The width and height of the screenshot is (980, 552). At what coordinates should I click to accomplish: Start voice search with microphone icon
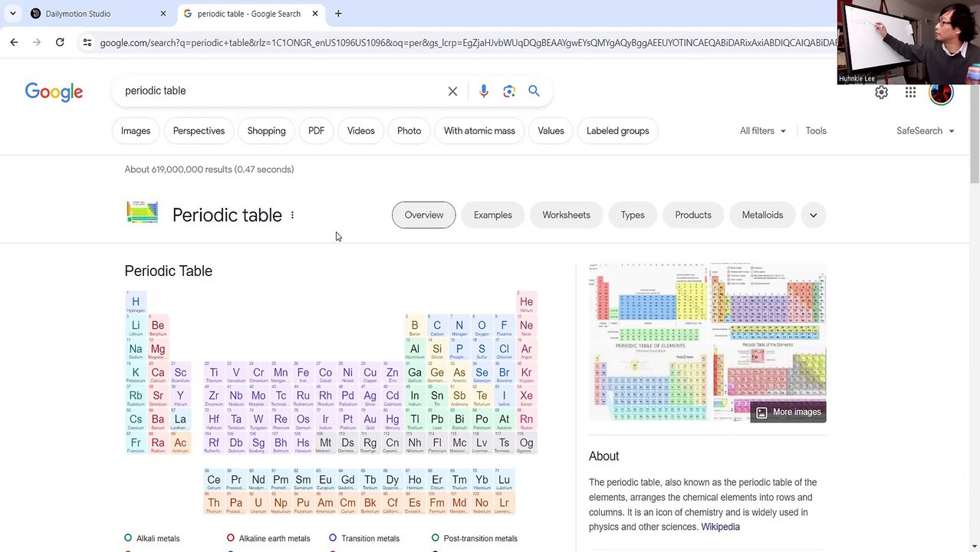pyautogui.click(x=483, y=91)
